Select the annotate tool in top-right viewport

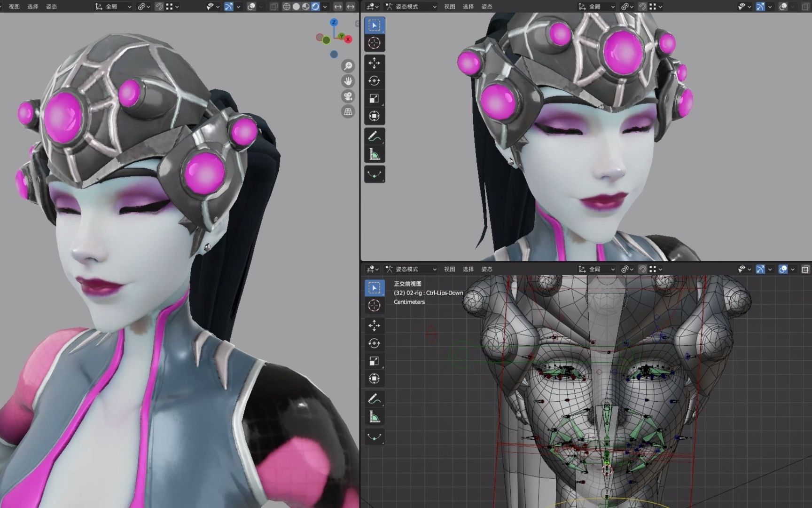pos(375,136)
